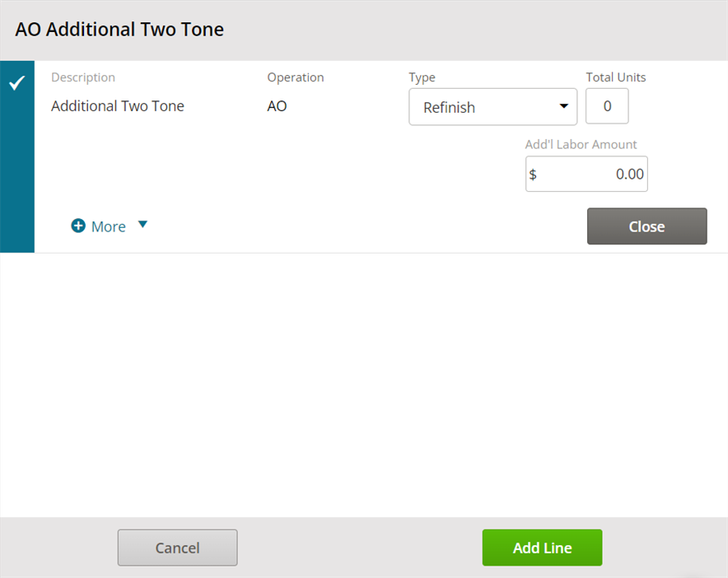
Task: Focus the Add'l Labor Amount field
Action: coord(586,174)
